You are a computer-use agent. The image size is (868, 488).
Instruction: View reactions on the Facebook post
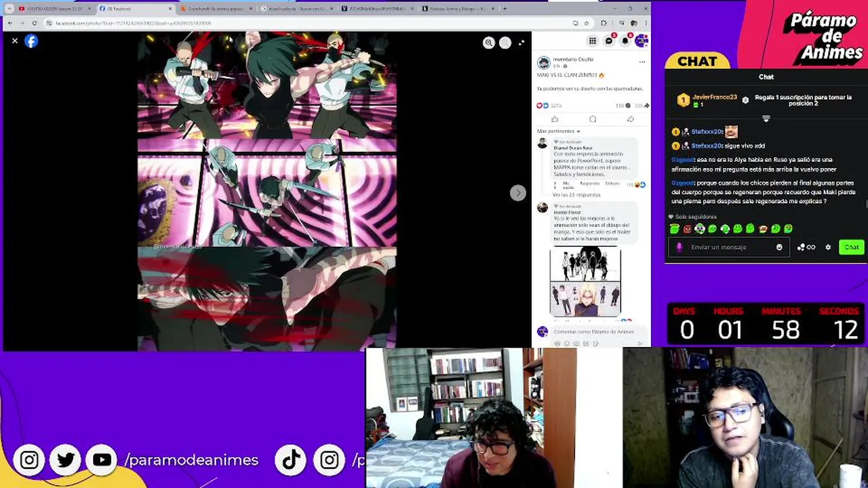(x=550, y=106)
